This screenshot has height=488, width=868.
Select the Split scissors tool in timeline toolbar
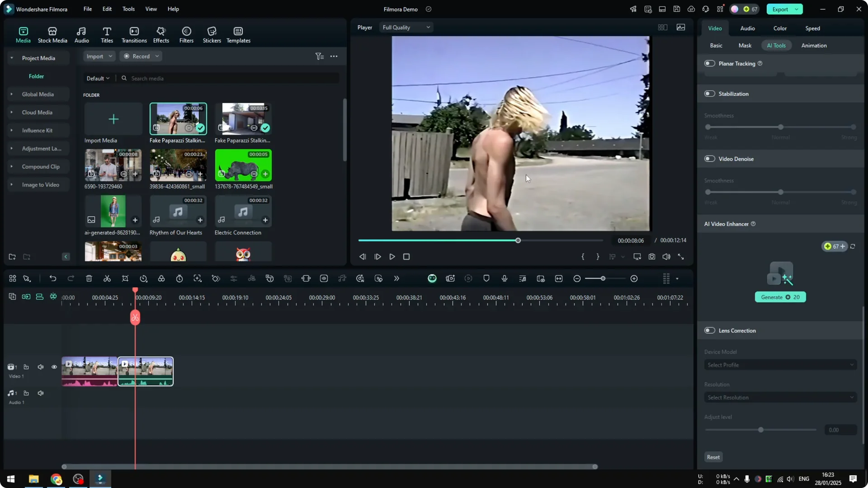coord(107,278)
